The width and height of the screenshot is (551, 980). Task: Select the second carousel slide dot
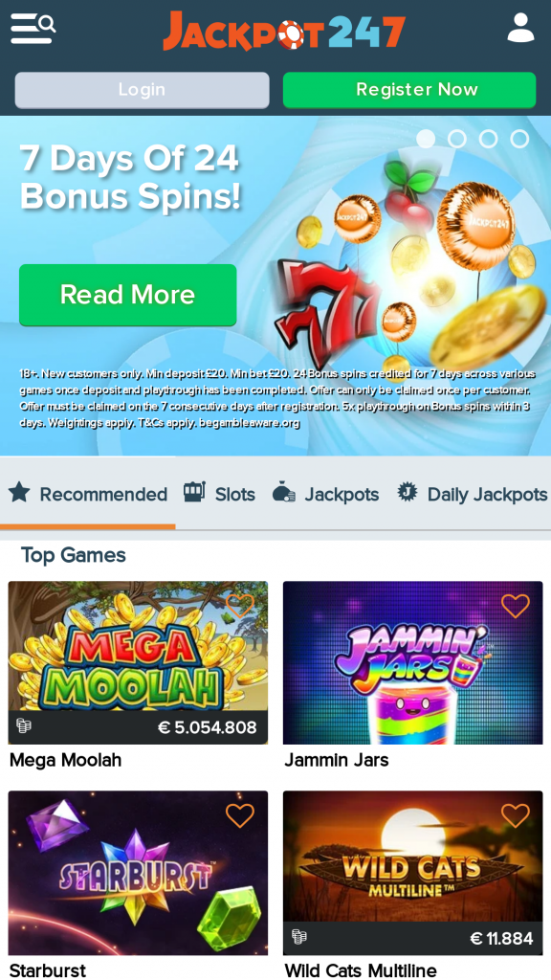[456, 139]
